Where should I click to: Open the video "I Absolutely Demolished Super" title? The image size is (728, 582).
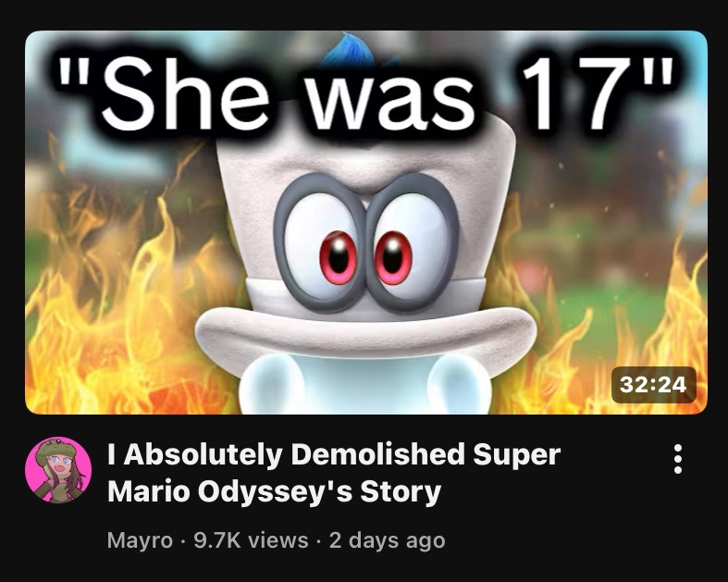pyautogui.click(x=333, y=454)
